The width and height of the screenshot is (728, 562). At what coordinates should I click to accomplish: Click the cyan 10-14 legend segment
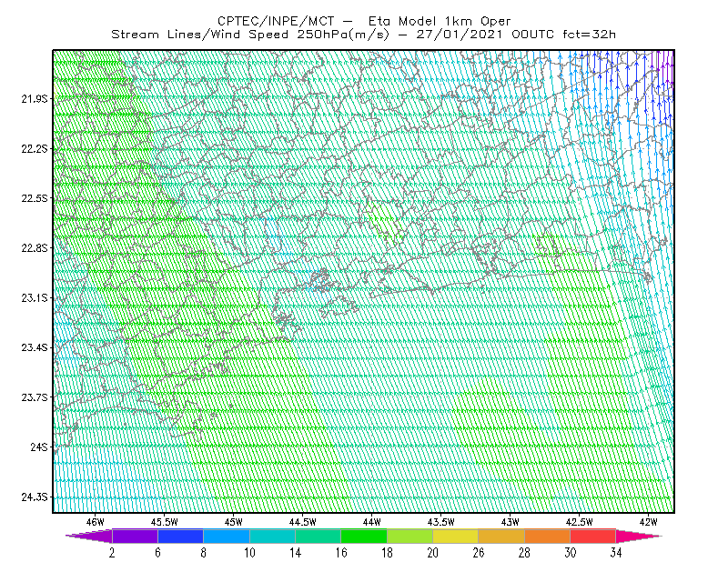[272, 536]
